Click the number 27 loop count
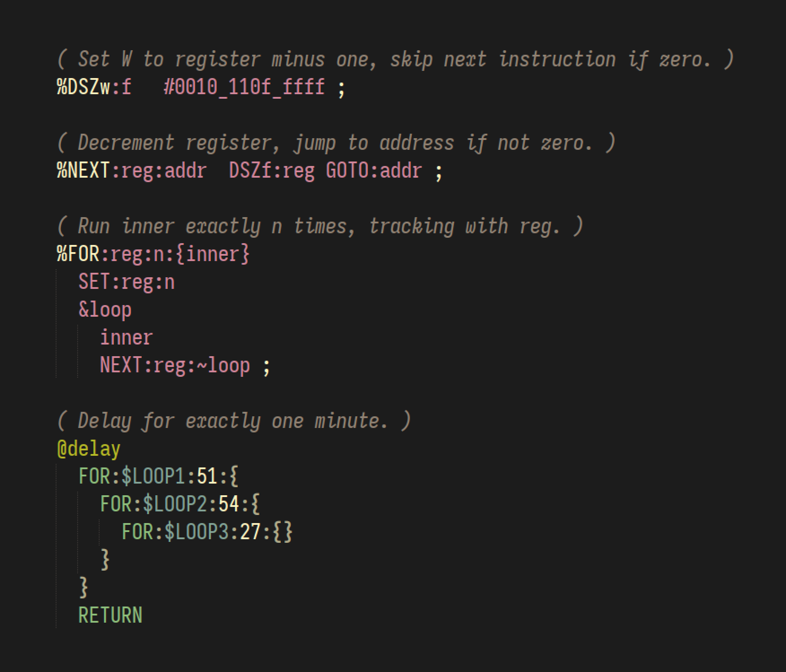Screen dimensions: 786x672 tap(250, 532)
